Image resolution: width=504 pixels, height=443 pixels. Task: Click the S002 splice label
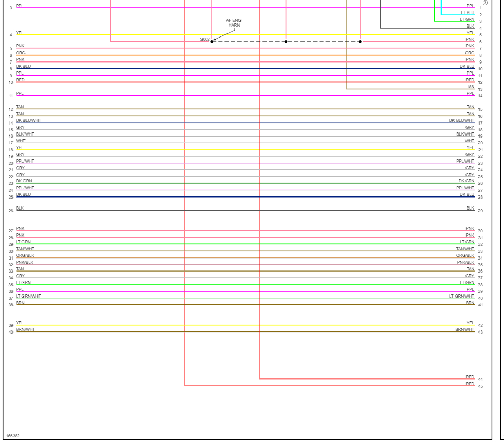pyautogui.click(x=205, y=39)
